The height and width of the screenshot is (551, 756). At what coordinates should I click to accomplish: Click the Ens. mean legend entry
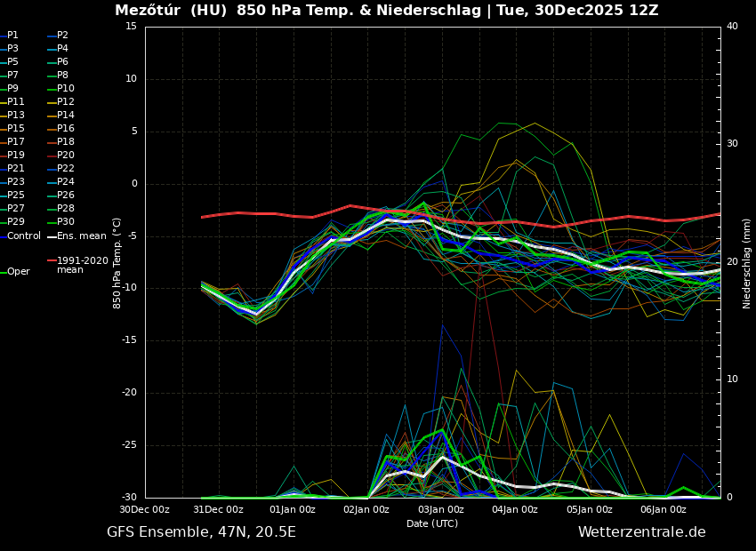[x=81, y=236]
